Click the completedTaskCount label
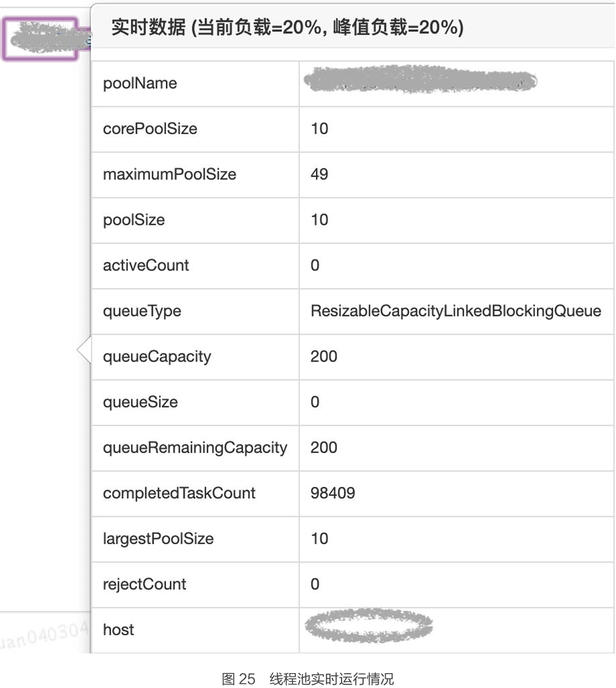The image size is (616, 688). click(x=179, y=493)
